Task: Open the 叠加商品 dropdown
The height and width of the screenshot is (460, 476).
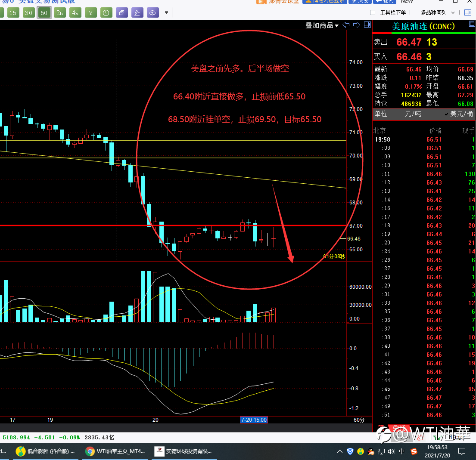Action: click(322, 25)
